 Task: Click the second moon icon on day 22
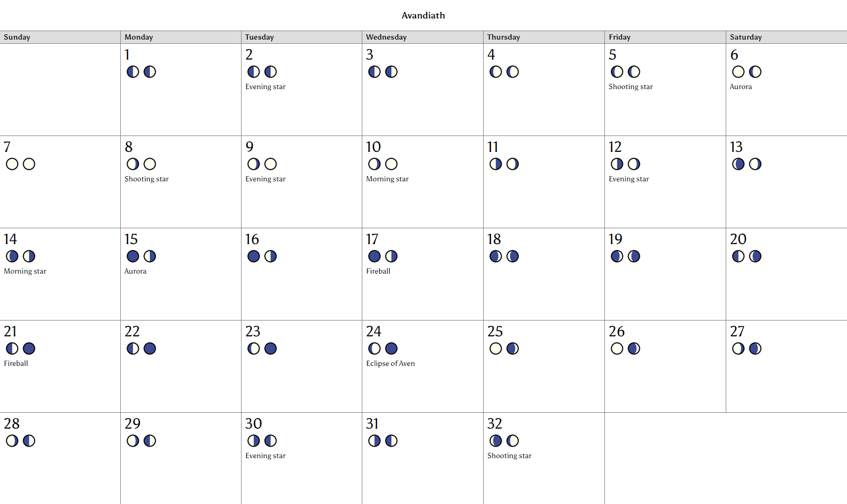point(150,348)
